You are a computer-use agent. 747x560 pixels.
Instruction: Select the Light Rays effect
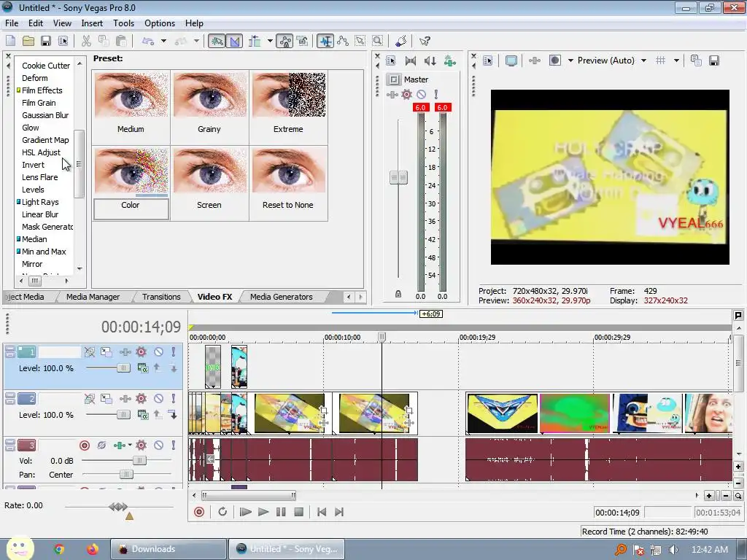[x=40, y=202]
